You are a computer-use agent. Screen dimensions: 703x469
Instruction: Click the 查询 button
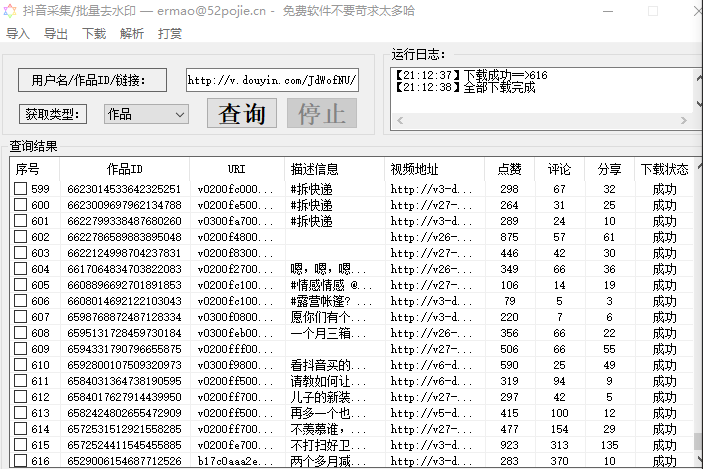pos(242,113)
